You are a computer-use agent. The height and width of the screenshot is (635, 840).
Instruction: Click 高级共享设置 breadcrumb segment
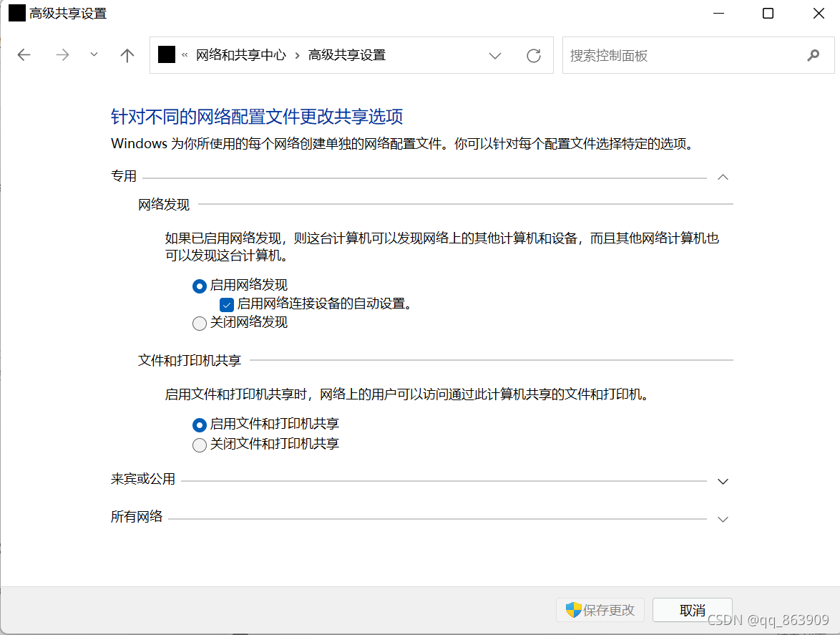346,55
